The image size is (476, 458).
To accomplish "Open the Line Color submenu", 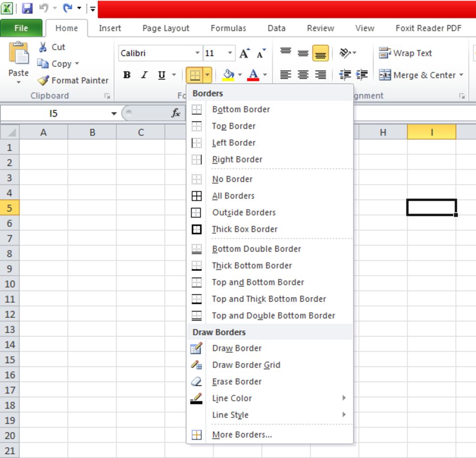I will [270, 398].
